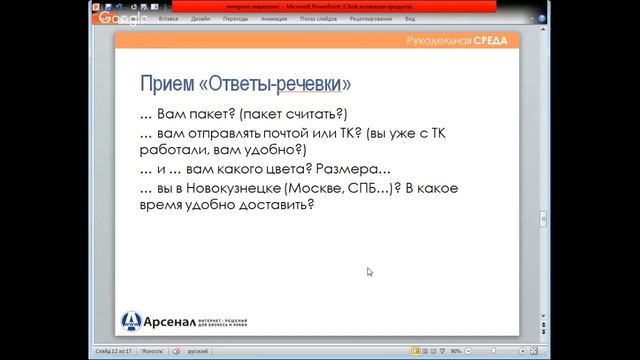Open the Рецензирование ribbon tab

point(371,19)
